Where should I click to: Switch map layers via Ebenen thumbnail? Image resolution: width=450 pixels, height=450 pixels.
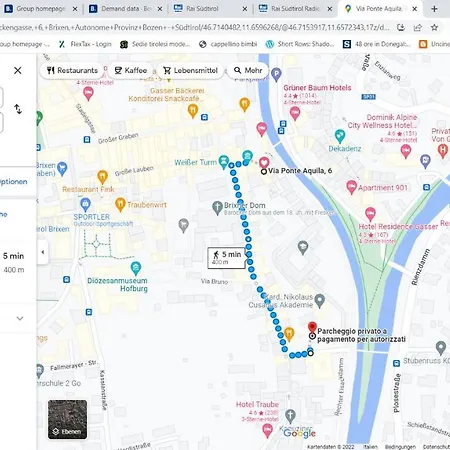[68, 419]
